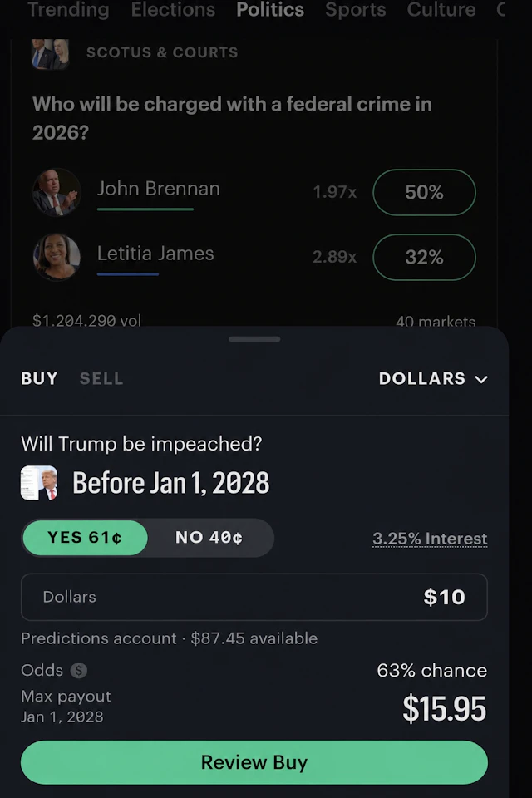
Task: Open Letitia James profile photo
Action: [x=57, y=257]
